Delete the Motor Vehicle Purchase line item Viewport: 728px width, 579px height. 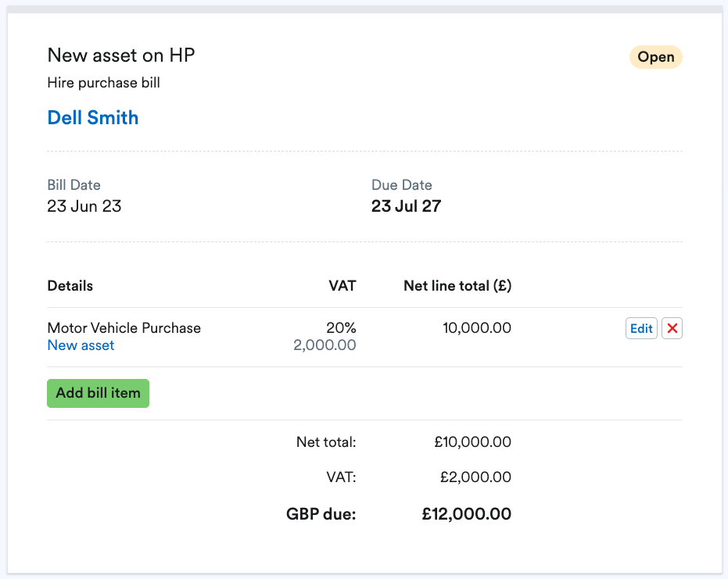(672, 328)
